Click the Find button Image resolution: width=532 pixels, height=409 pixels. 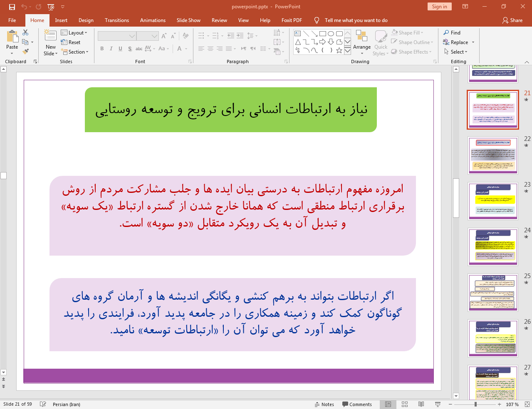(x=452, y=32)
